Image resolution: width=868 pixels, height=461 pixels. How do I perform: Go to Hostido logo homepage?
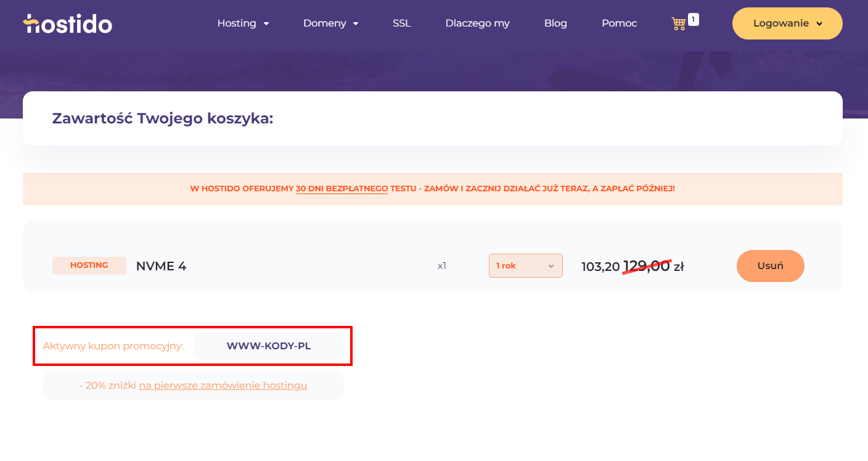click(68, 23)
